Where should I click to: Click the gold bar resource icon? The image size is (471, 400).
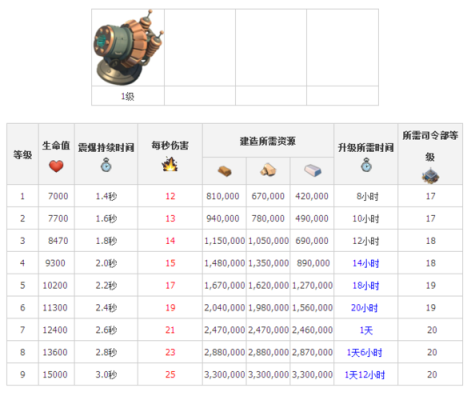(x=224, y=171)
